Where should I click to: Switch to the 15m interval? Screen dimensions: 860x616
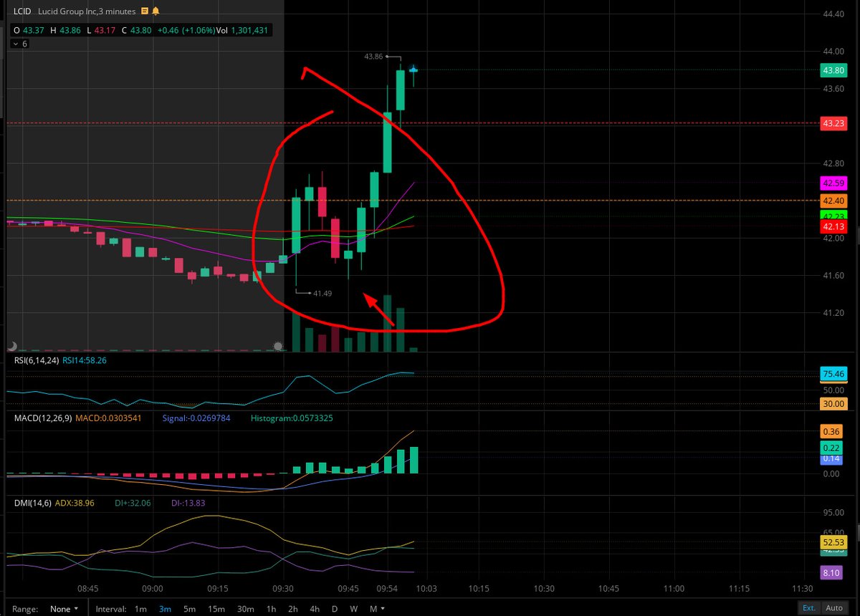[216, 609]
